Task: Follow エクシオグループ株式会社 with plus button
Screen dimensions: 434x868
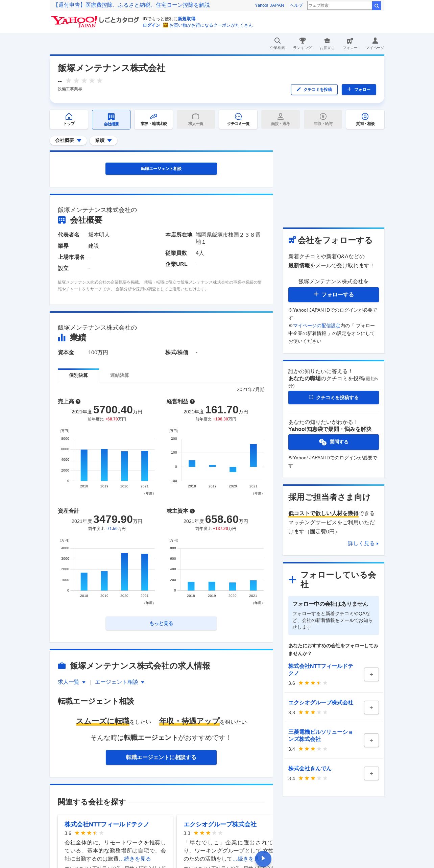Action: (x=371, y=707)
